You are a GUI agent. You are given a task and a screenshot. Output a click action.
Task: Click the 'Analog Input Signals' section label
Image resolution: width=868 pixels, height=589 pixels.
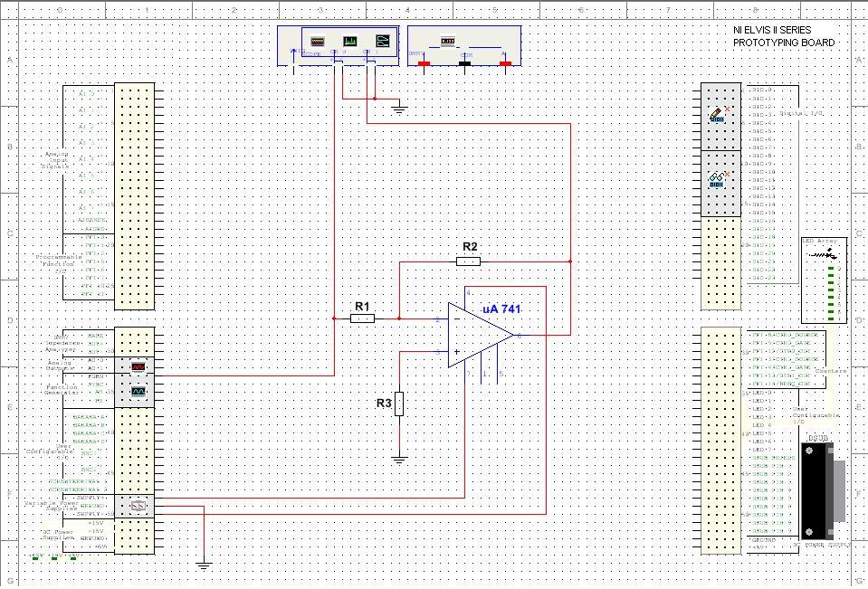coord(56,160)
